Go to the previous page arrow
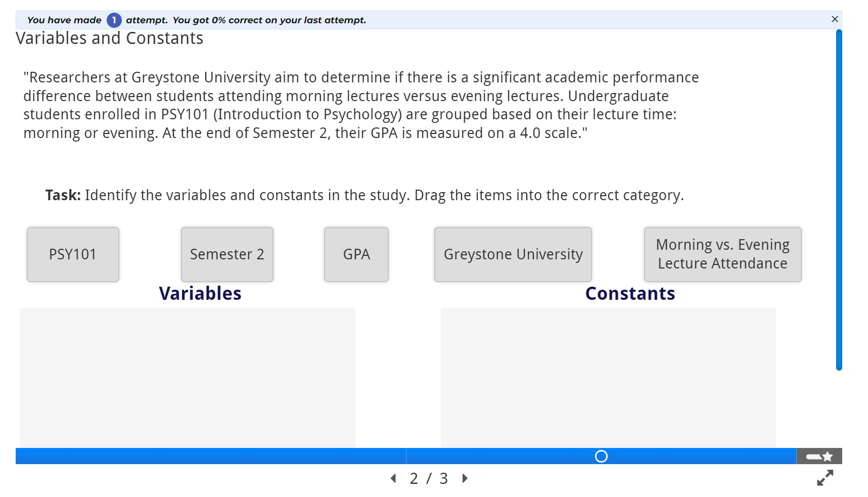868x497 pixels. point(393,478)
